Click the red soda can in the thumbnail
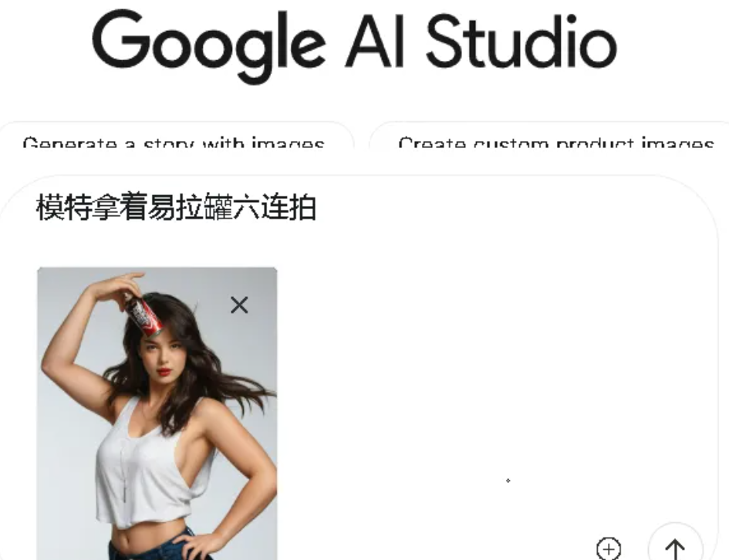729x560 pixels. point(143,312)
